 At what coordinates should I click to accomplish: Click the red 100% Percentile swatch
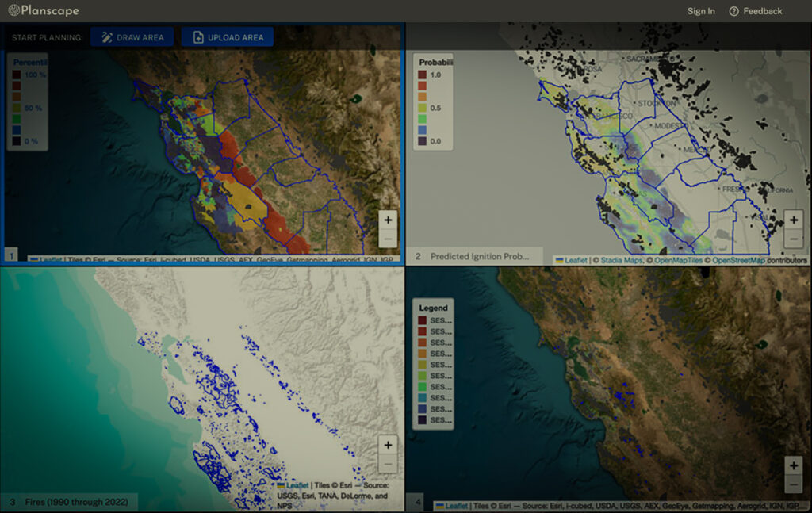pos(17,74)
